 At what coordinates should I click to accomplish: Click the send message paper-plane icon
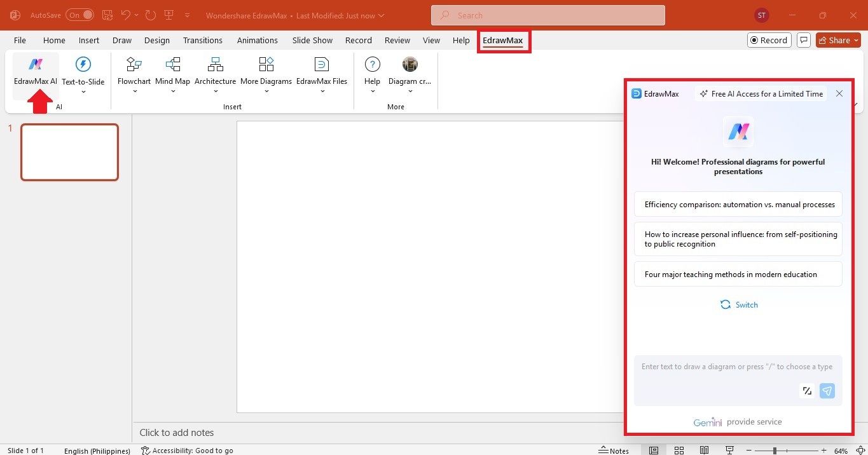[827, 391]
